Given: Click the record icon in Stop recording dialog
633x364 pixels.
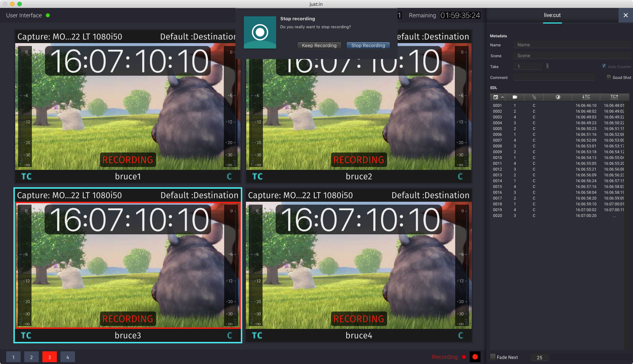Looking at the screenshot, I should pyautogui.click(x=260, y=32).
